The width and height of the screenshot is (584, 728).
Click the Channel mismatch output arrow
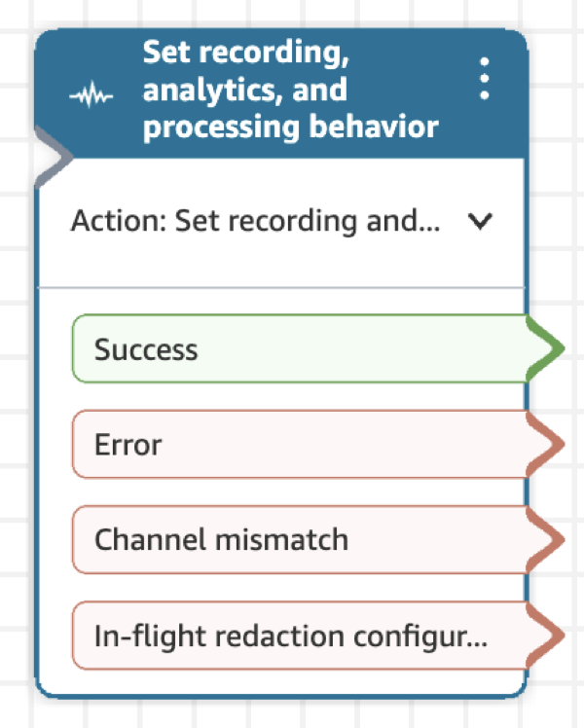(x=547, y=539)
